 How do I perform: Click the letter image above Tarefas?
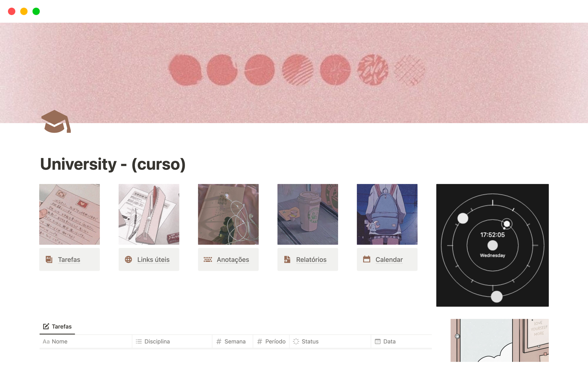[x=70, y=214]
